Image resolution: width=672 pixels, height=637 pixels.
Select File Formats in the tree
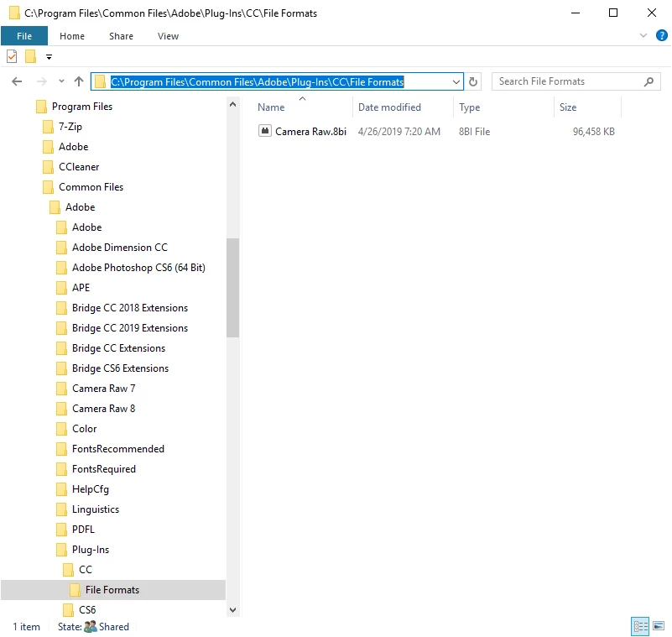(x=112, y=590)
